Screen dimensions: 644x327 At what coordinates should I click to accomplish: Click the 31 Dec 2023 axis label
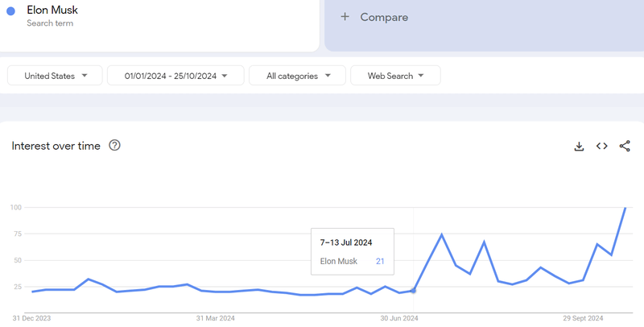pos(32,318)
